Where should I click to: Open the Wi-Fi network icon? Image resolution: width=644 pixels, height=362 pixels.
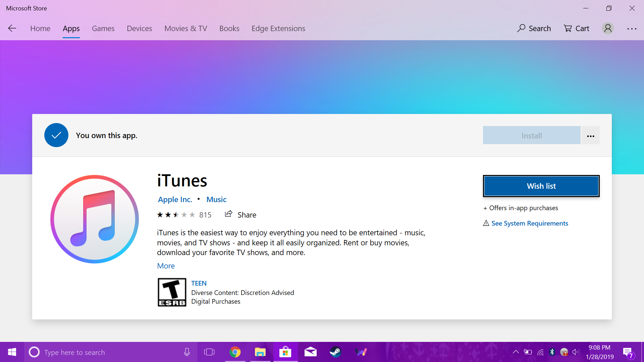point(540,352)
